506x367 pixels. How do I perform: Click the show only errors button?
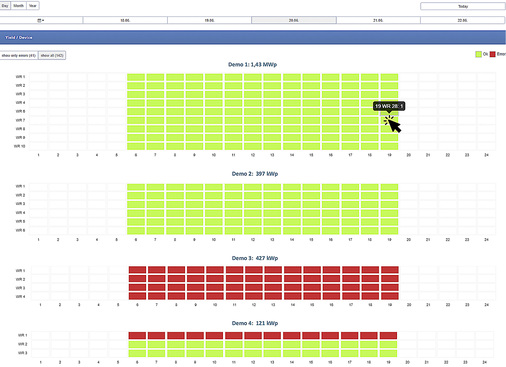tap(19, 55)
